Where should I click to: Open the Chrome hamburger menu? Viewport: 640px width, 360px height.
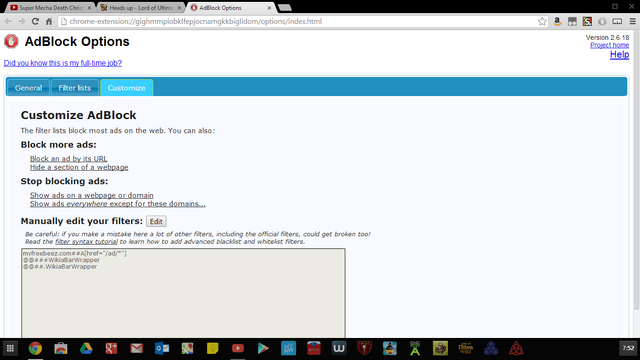632,21
